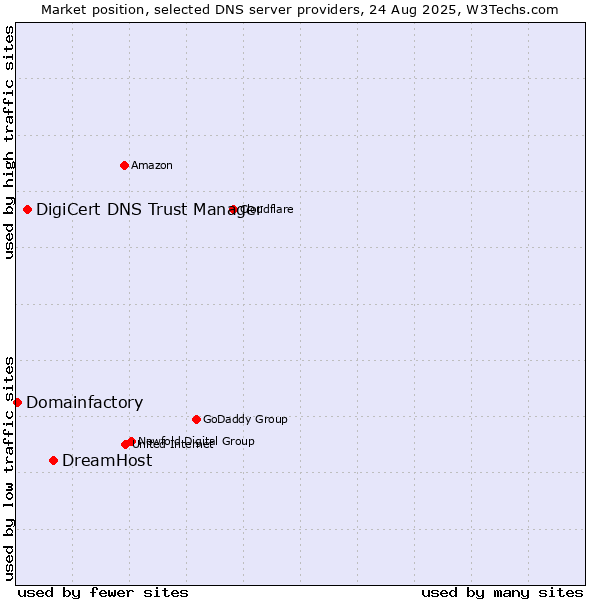The image size is (600, 600).
Task: Select the 'GoDaddy Group' label text
Action: (x=245, y=419)
